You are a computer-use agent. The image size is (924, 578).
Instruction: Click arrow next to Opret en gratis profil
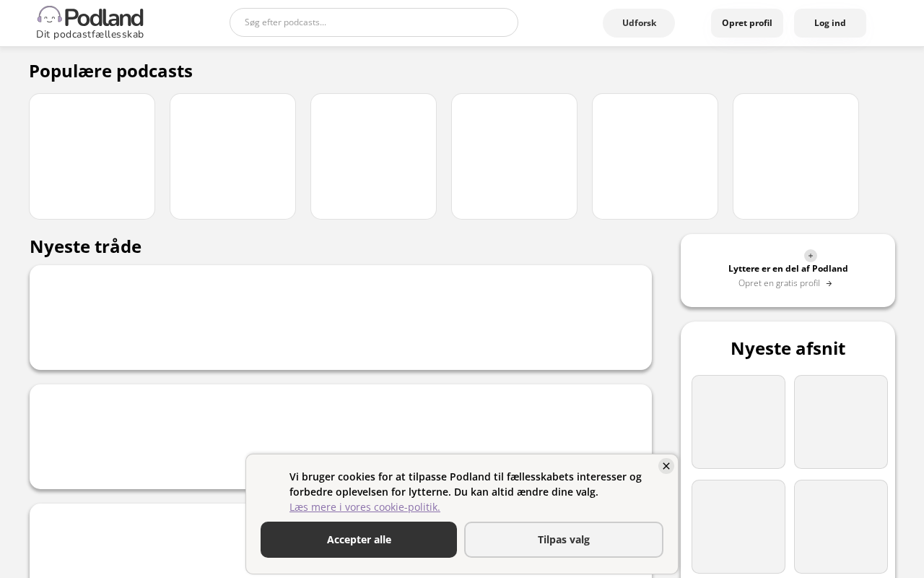click(x=829, y=284)
